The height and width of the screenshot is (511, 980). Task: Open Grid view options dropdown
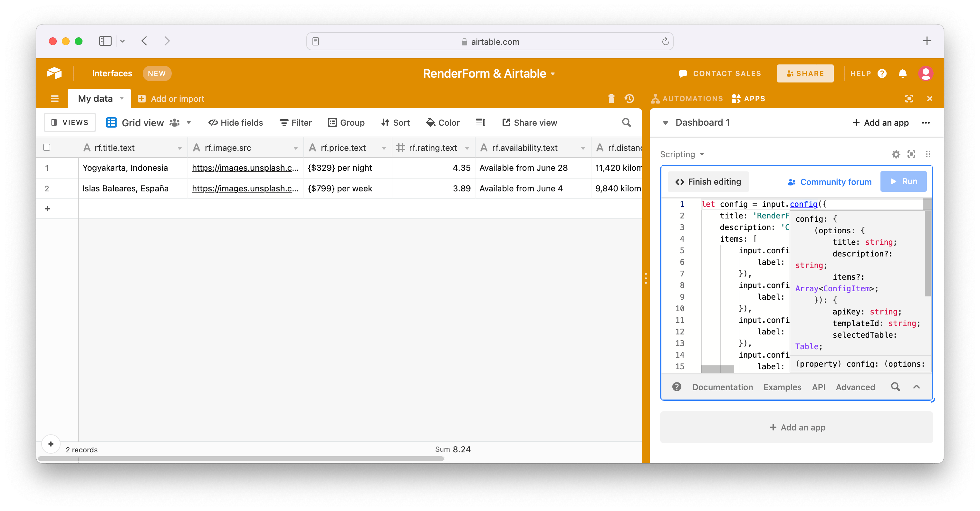(x=189, y=122)
